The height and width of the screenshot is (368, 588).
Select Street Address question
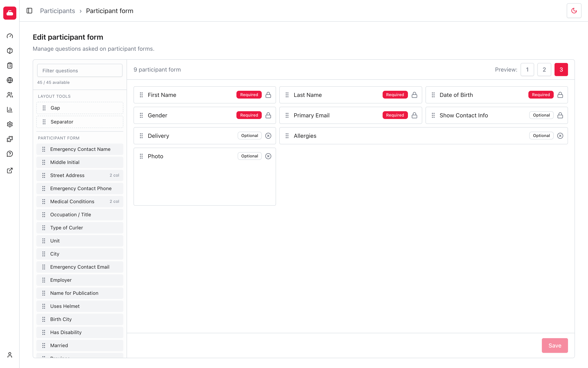click(80, 175)
